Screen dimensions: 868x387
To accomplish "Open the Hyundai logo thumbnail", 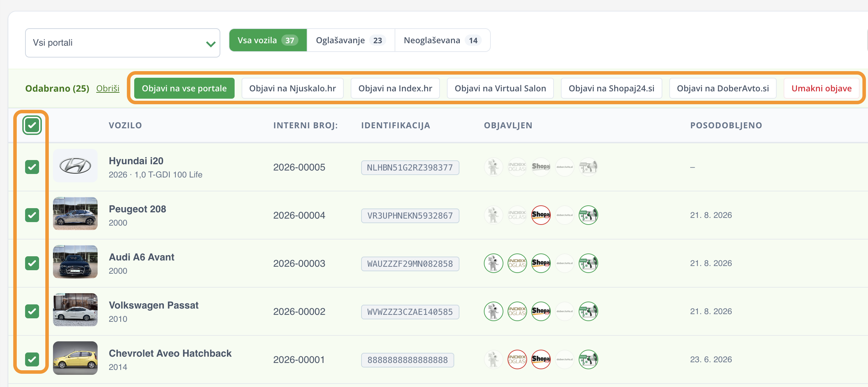I will (75, 166).
